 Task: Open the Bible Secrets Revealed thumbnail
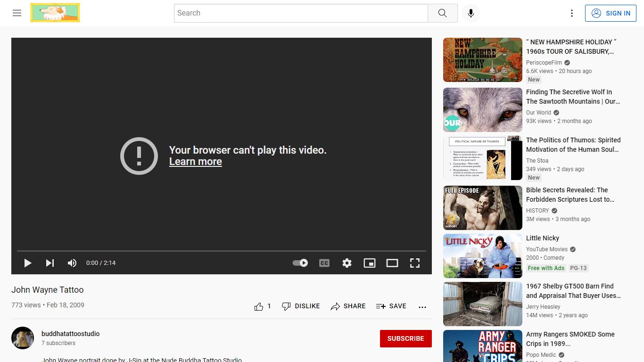(x=483, y=208)
